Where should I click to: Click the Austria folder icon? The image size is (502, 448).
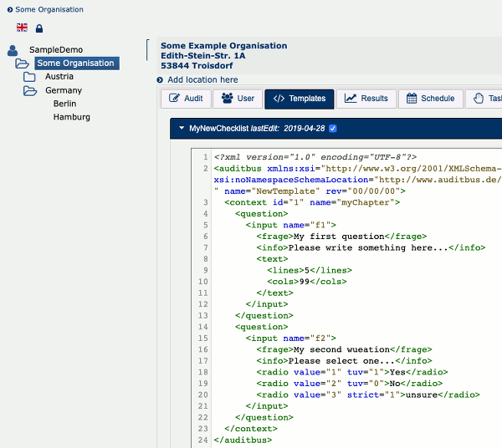click(30, 77)
